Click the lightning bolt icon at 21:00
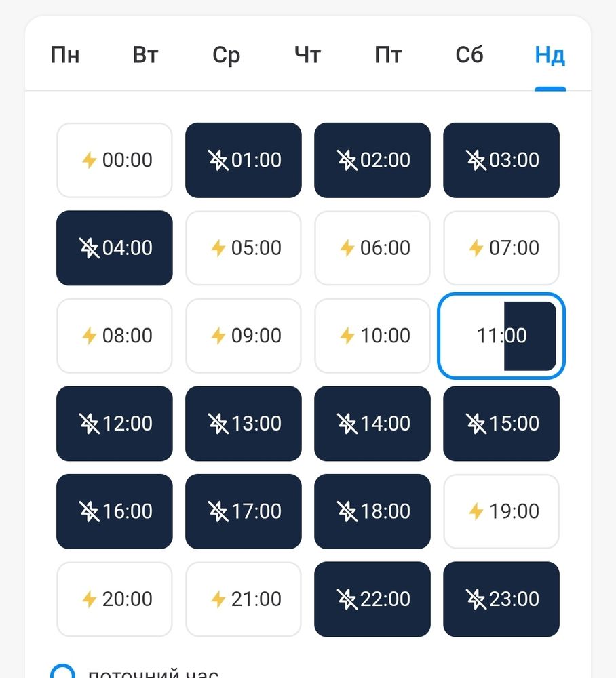 pyautogui.click(x=218, y=599)
